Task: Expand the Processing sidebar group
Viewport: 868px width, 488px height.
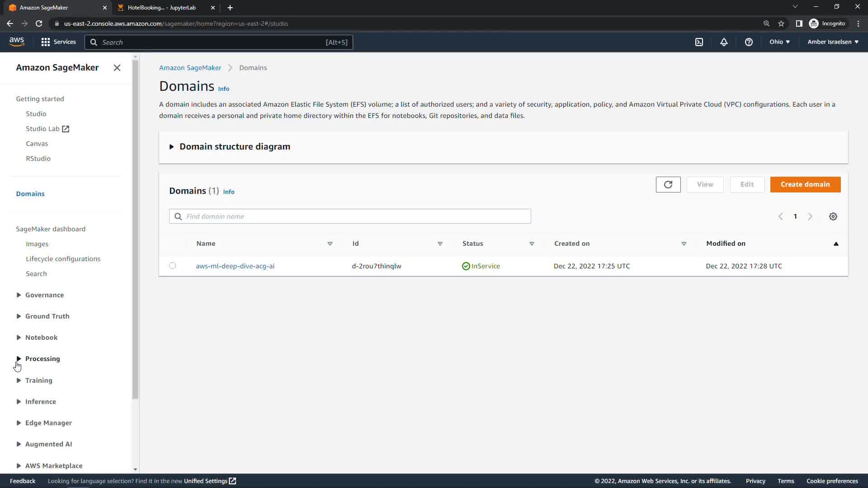Action: click(19, 359)
